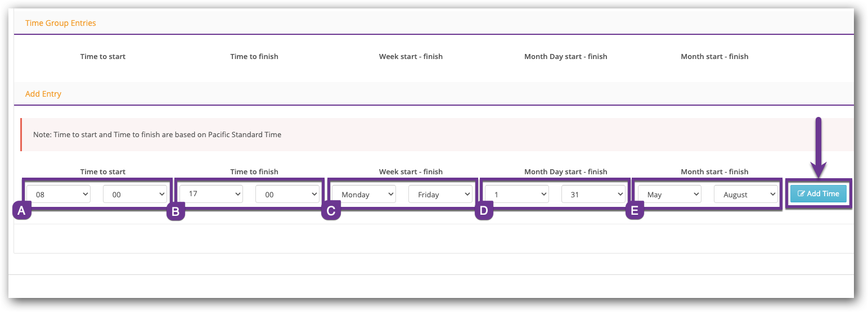Click the Add Time button

[818, 193]
